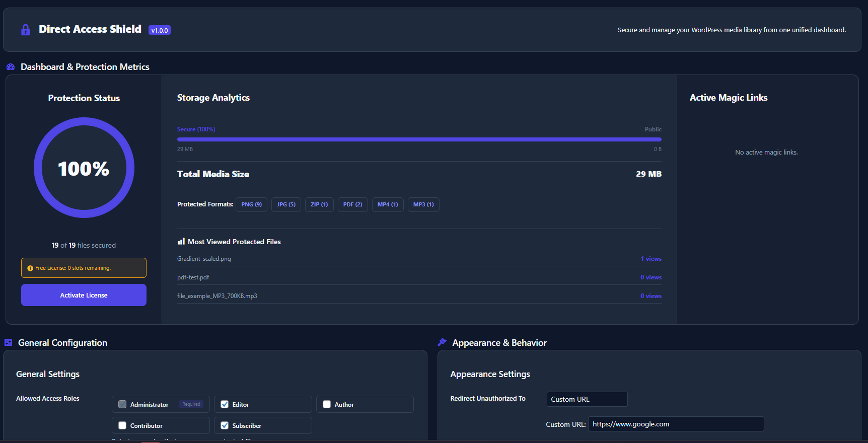
Task: Click the pdf-test.pdf file row
Action: click(x=419, y=277)
